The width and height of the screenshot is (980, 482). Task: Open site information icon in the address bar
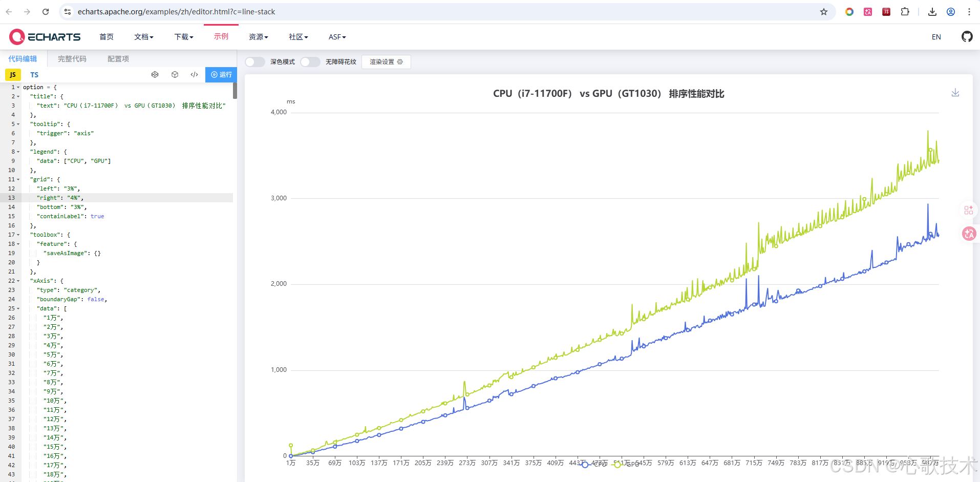pos(68,12)
